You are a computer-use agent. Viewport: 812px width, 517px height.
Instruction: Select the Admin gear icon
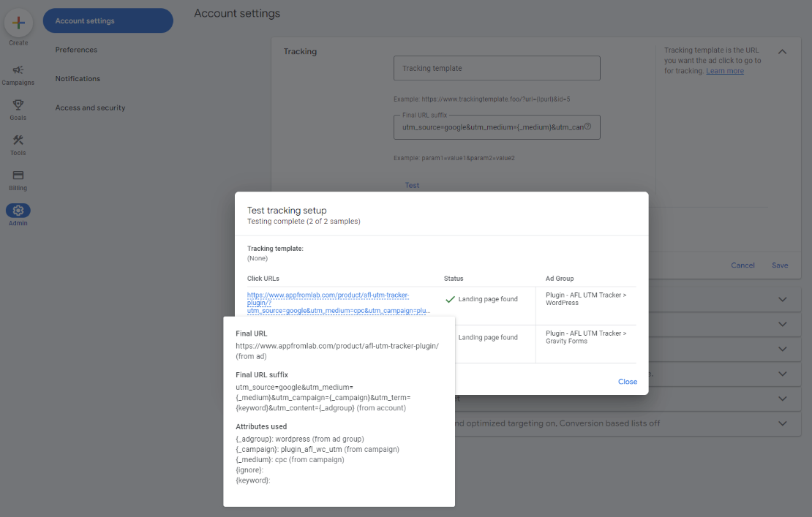click(x=18, y=211)
